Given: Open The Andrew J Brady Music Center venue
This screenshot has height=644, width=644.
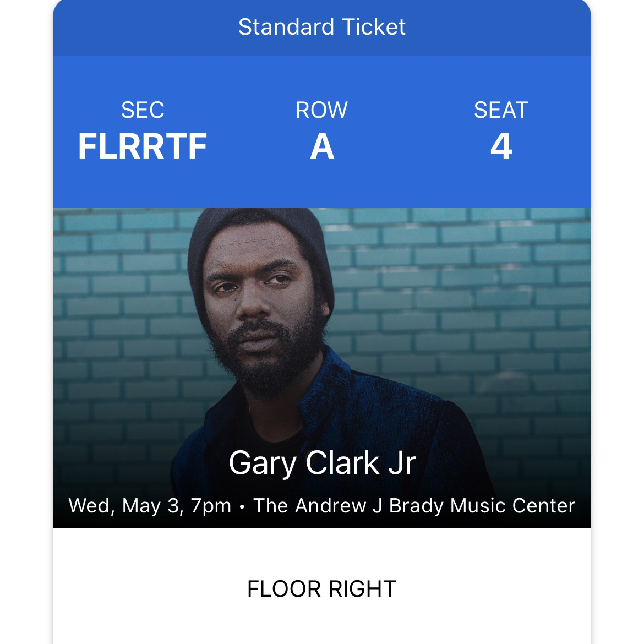Looking at the screenshot, I should [414, 506].
